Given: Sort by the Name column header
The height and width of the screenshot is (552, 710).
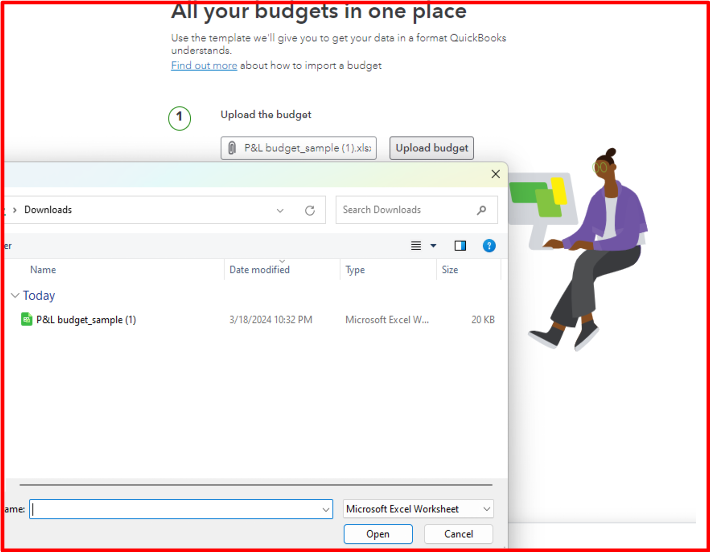Looking at the screenshot, I should [x=43, y=269].
